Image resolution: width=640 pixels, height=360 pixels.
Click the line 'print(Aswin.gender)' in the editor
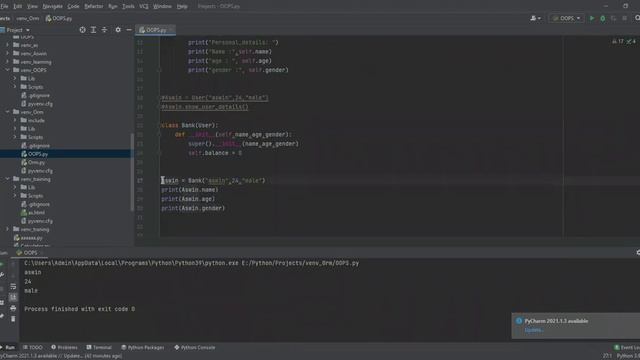(193, 208)
